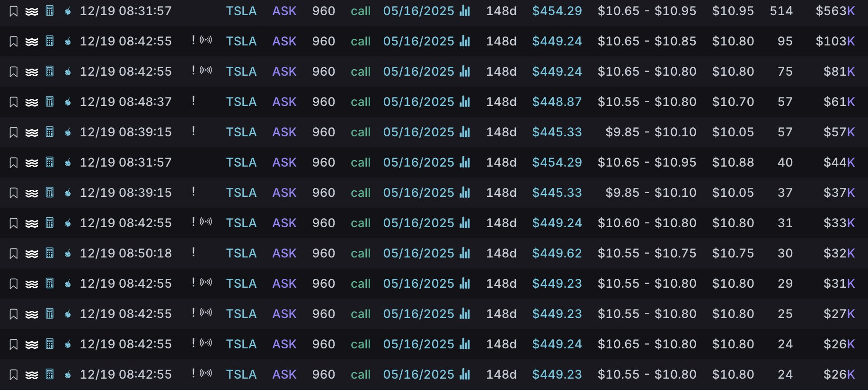Click the spot price $449.62
This screenshot has width=868, height=390.
(x=557, y=253)
